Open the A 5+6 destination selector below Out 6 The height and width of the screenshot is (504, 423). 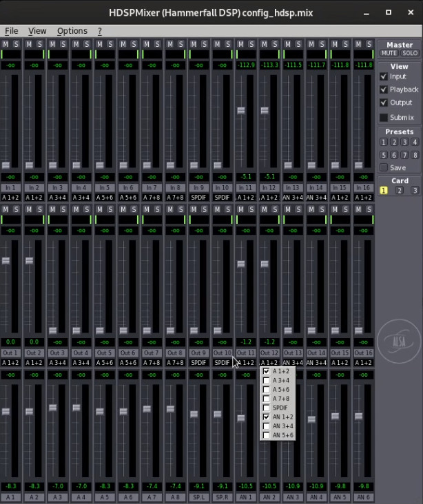pos(127,363)
